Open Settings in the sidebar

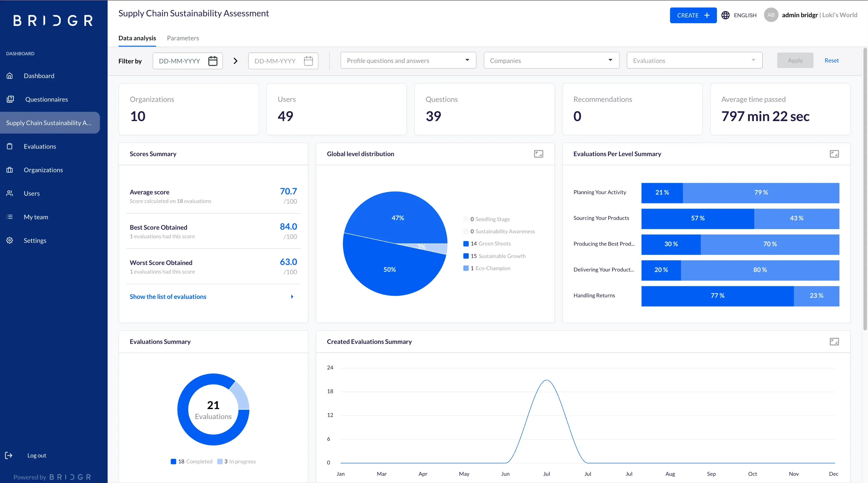(35, 241)
